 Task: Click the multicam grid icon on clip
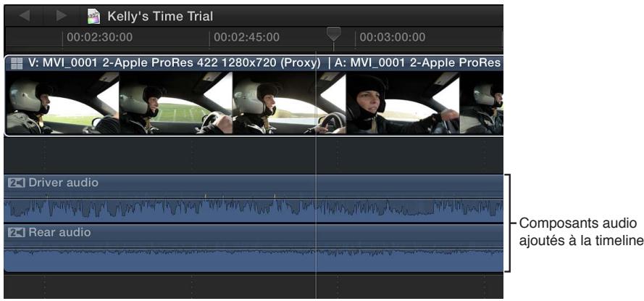[x=17, y=63]
